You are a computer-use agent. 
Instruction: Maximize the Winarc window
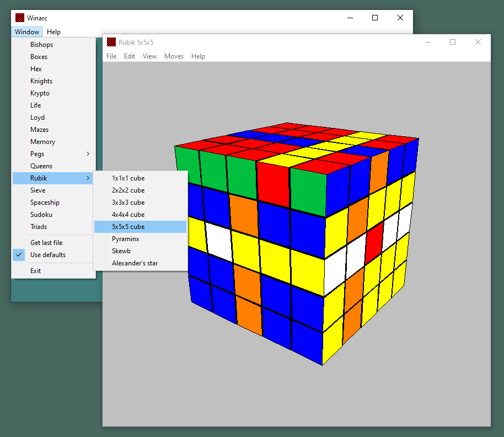pos(375,18)
